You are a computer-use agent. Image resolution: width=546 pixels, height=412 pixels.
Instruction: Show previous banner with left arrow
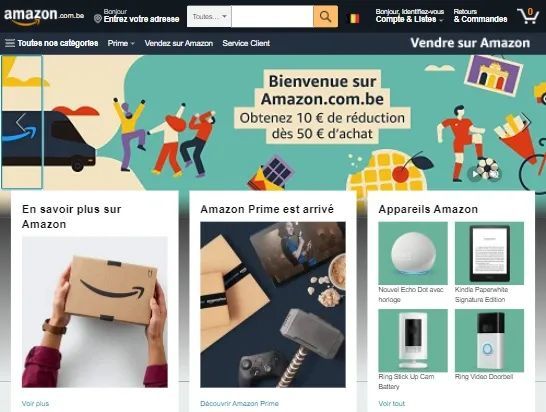(21, 122)
